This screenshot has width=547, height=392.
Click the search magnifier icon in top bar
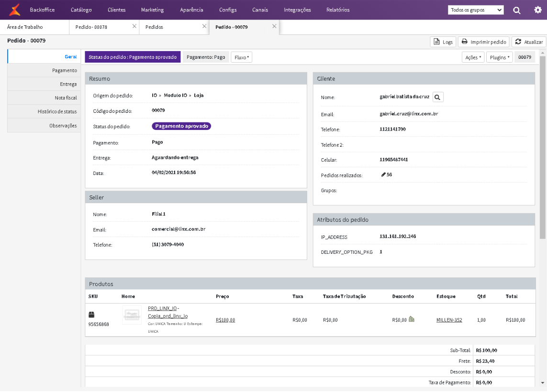click(517, 10)
